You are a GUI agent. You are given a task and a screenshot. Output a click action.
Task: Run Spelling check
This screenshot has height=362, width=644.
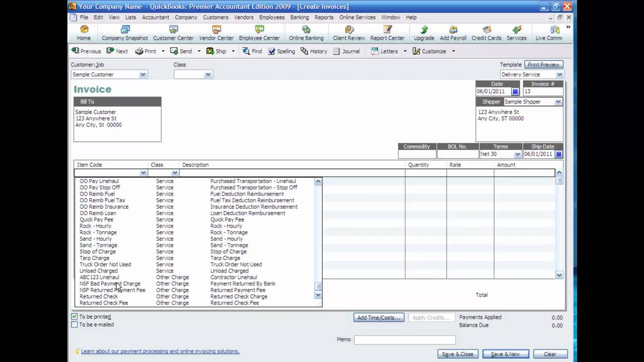282,51
